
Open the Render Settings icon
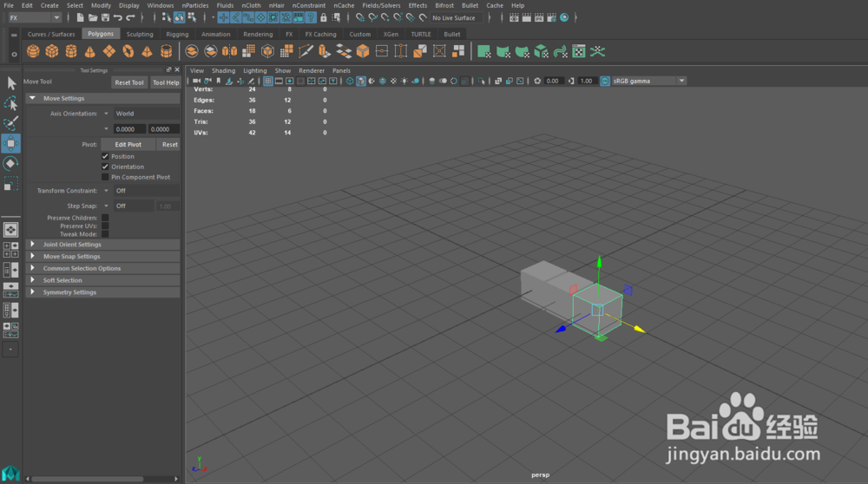551,17
